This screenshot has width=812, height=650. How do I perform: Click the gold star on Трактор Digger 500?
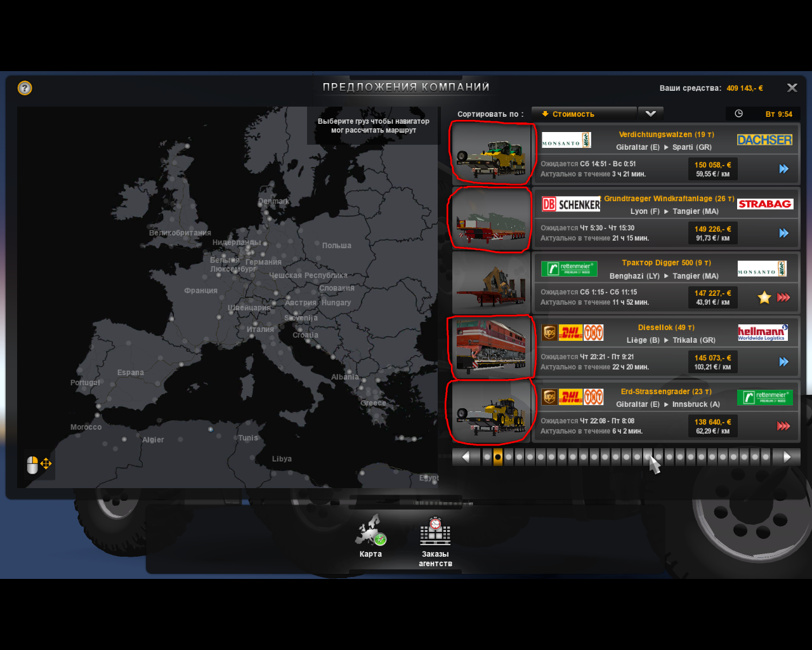(x=764, y=297)
